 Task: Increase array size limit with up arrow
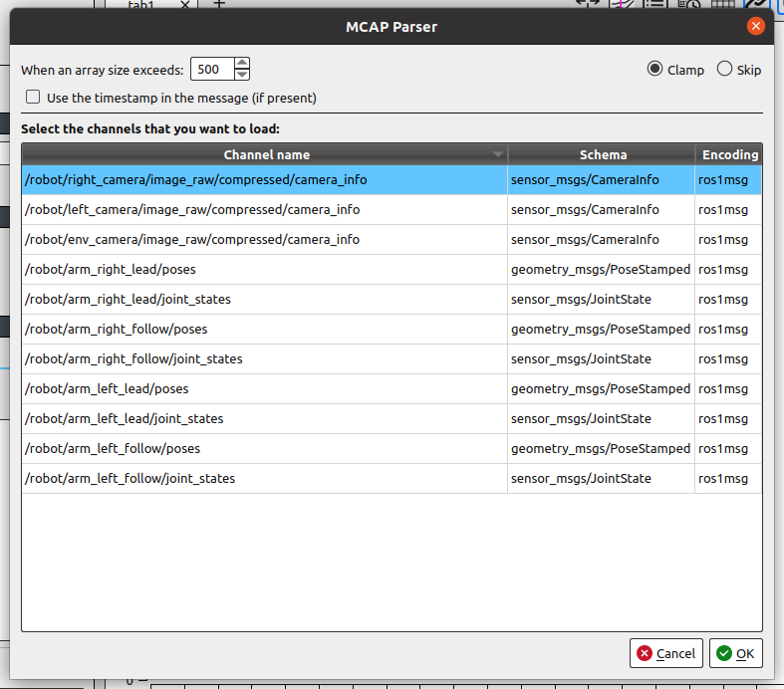click(242, 64)
